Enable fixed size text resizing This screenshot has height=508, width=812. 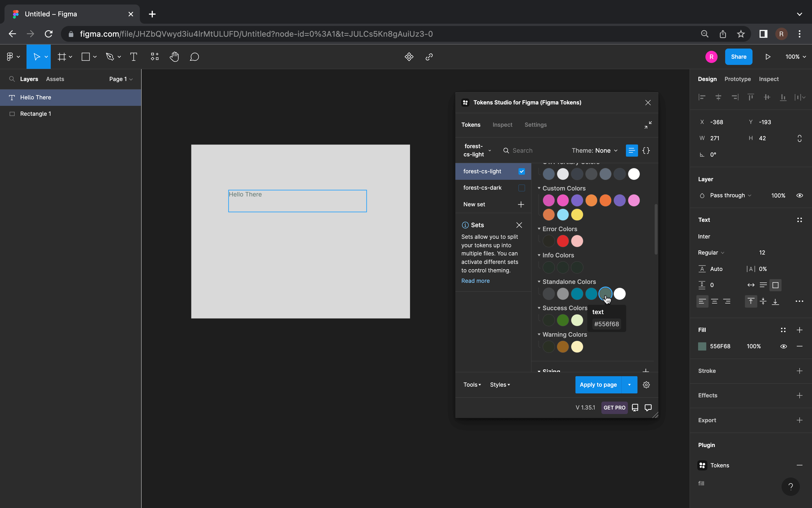pos(775,285)
